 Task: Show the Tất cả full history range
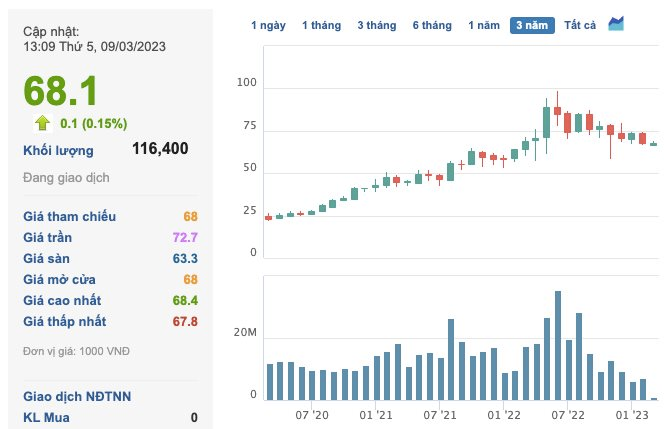(580, 25)
